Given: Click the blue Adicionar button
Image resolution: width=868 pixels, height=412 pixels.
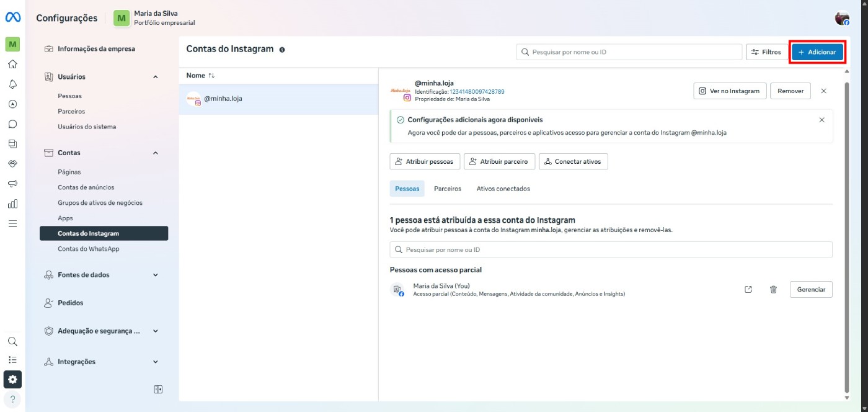Looking at the screenshot, I should pyautogui.click(x=817, y=52).
